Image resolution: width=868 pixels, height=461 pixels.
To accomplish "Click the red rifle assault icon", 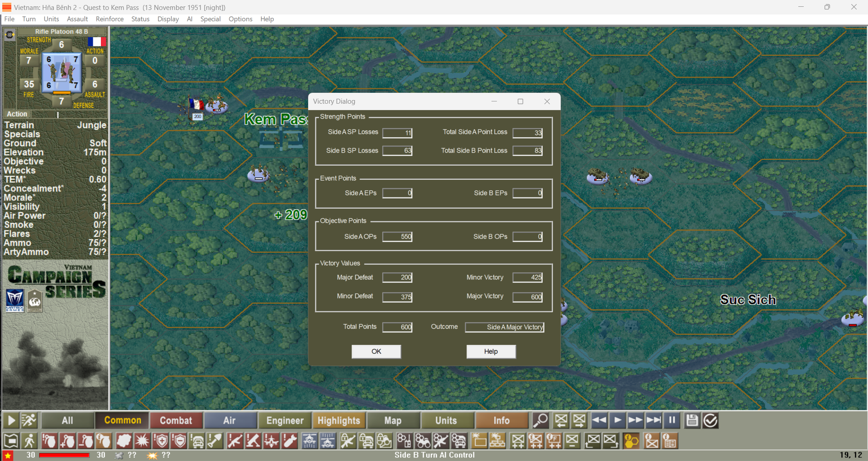I will [x=235, y=441].
